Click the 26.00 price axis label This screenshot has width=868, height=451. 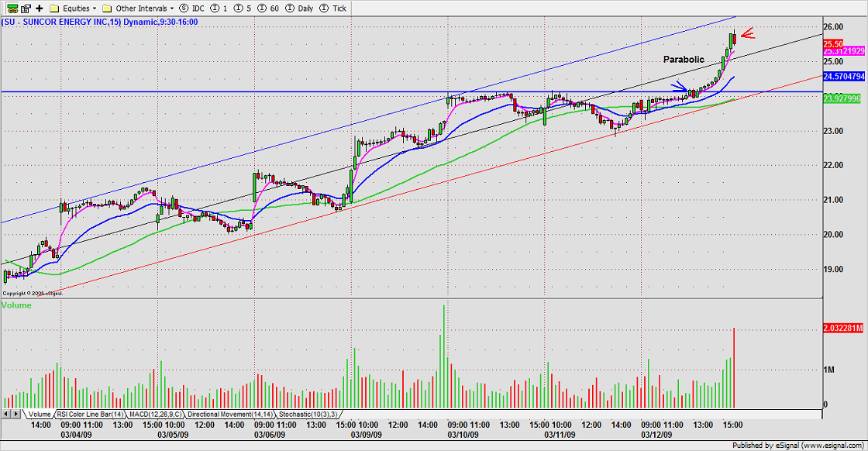coord(833,26)
